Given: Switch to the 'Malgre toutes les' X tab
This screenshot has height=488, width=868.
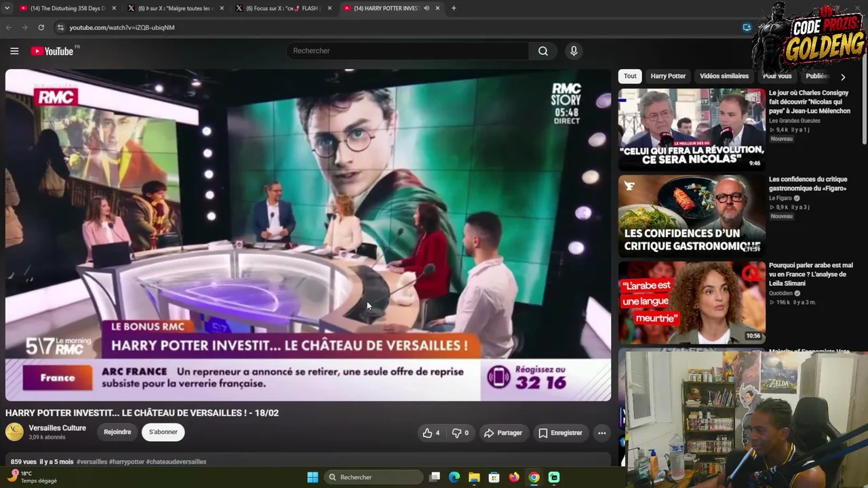Looking at the screenshot, I should (x=175, y=8).
